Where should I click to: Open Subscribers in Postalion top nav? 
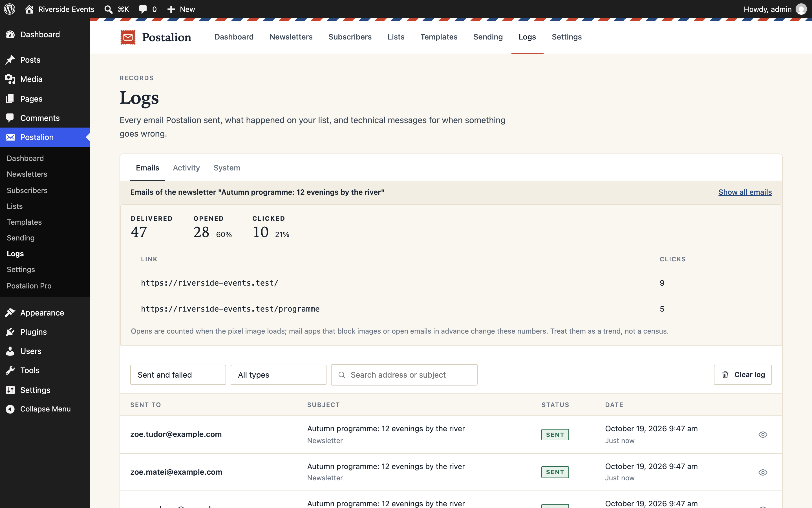[x=350, y=37]
